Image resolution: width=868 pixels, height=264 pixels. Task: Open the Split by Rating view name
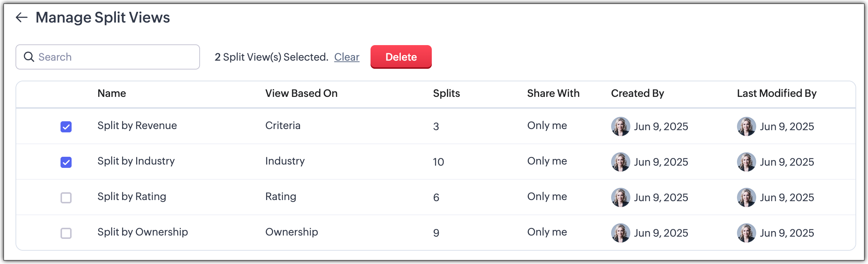pyautogui.click(x=132, y=196)
